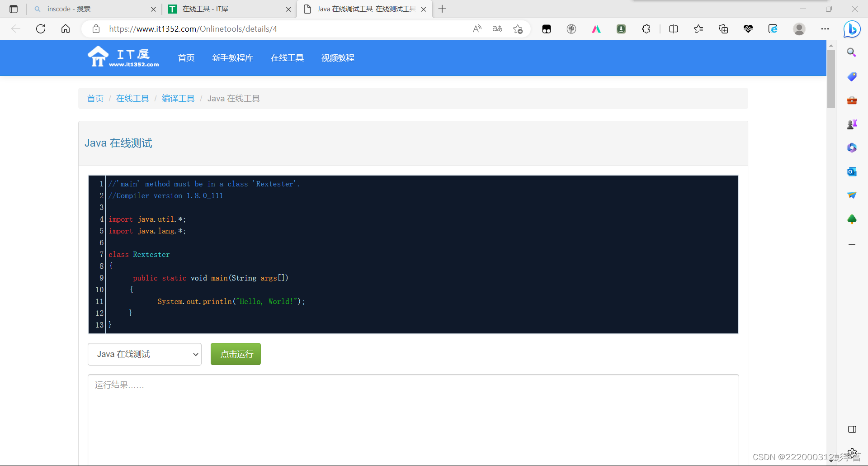This screenshot has width=868, height=466.
Task: Click the IT屋 site logo
Action: pyautogui.click(x=123, y=57)
